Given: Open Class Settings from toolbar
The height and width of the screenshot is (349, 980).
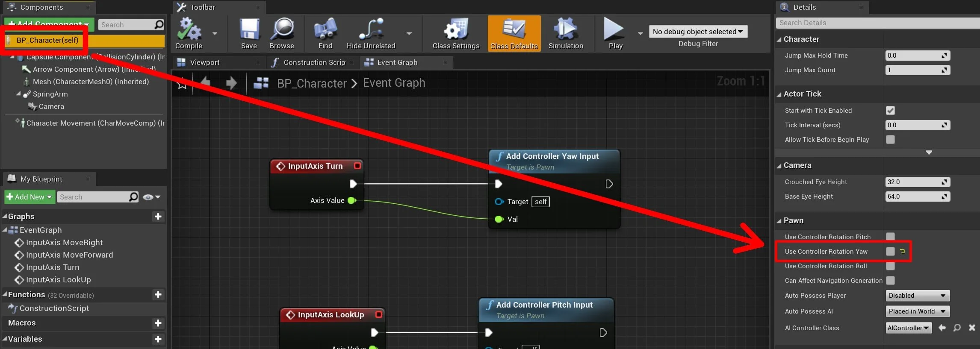Looking at the screenshot, I should [x=456, y=30].
